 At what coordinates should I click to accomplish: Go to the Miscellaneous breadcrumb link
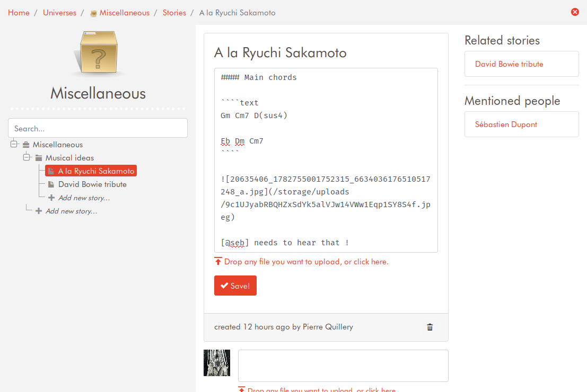tap(124, 13)
